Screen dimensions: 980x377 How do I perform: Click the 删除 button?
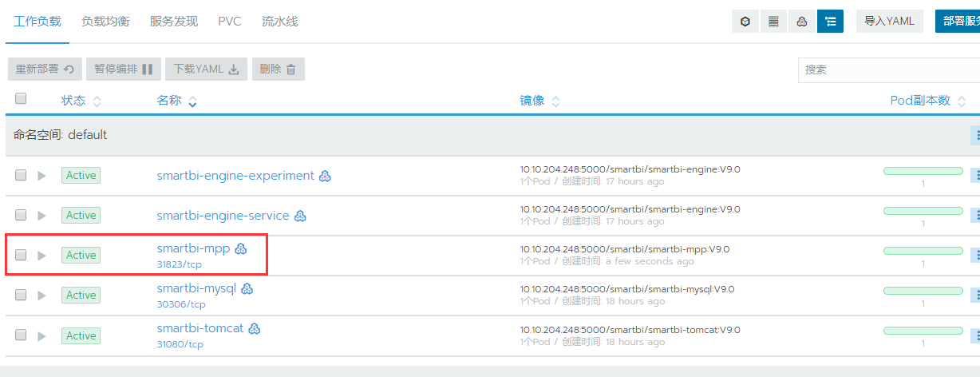278,69
